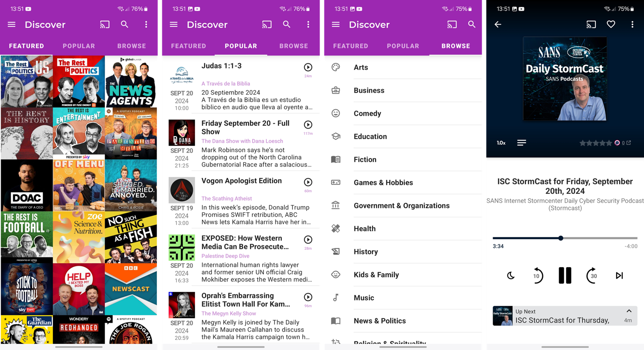Browse the Education category
Viewport: 644px width, 350px height.
point(403,136)
